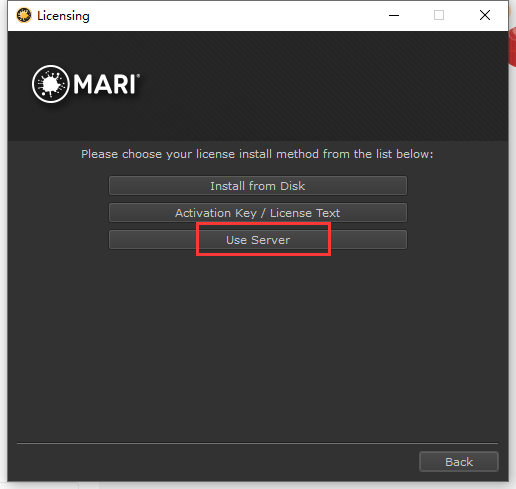Close the Licensing dialog

tap(485, 15)
